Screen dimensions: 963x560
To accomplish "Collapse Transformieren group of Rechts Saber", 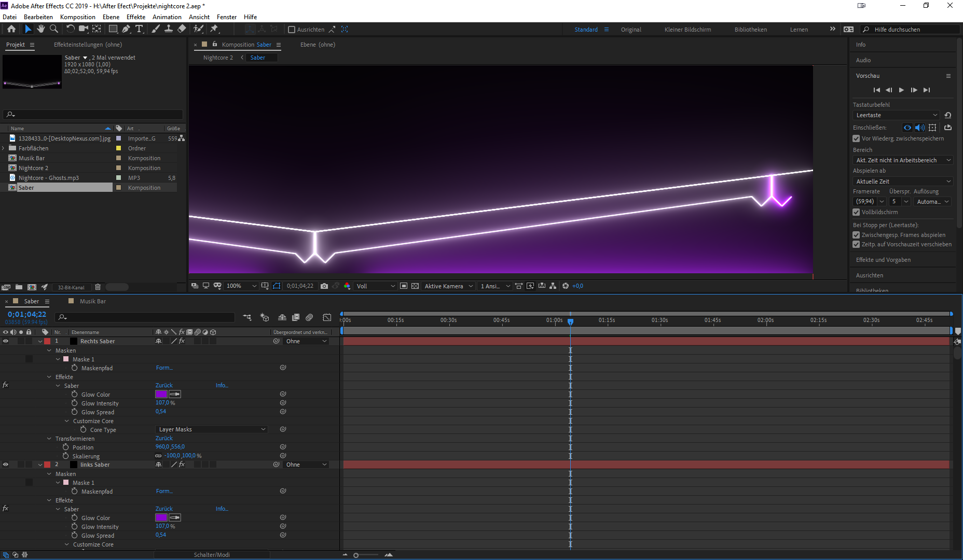I will [49, 439].
